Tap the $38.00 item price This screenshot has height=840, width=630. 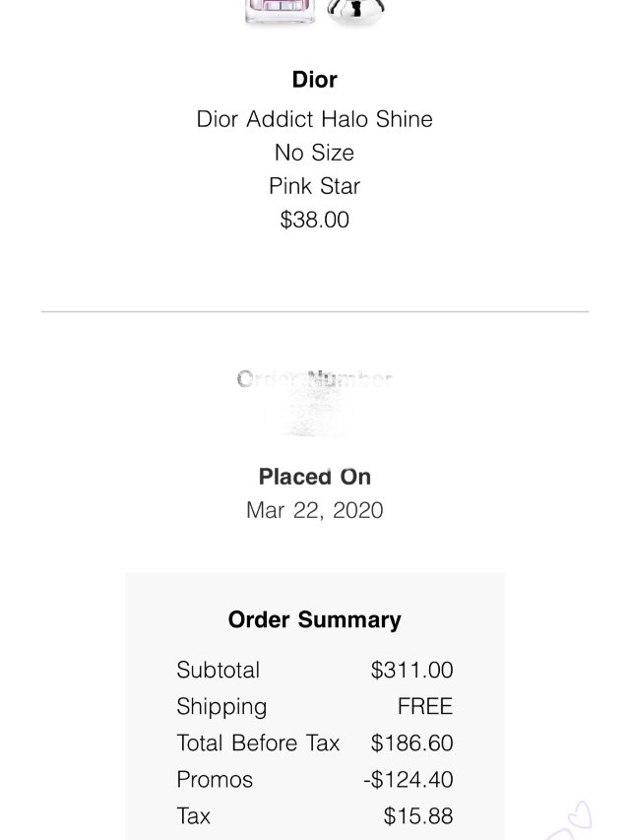[315, 220]
